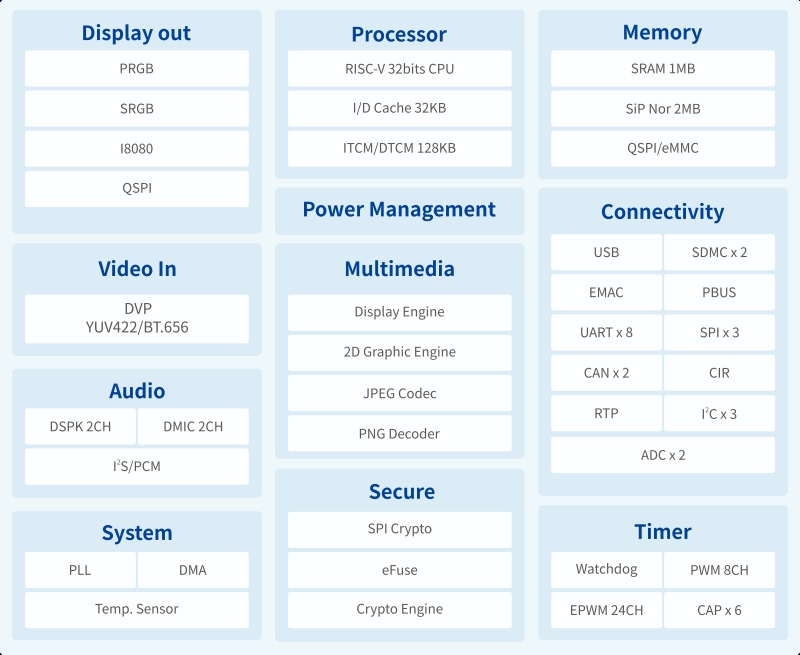Select the SPI Crypto box
Screen dimensions: 800x655
(399, 530)
